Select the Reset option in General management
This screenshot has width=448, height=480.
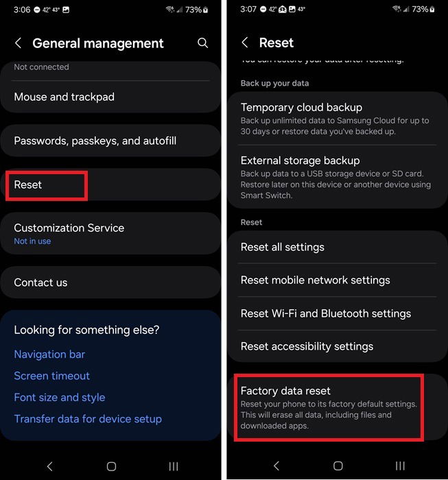coord(110,184)
